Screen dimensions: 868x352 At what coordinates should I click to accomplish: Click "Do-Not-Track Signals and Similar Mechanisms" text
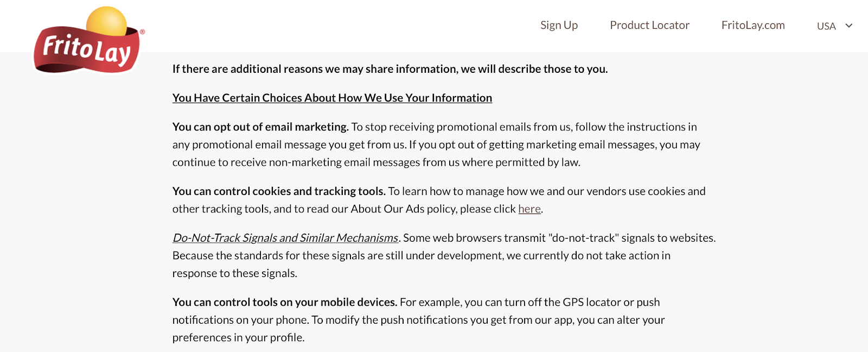[x=285, y=238]
